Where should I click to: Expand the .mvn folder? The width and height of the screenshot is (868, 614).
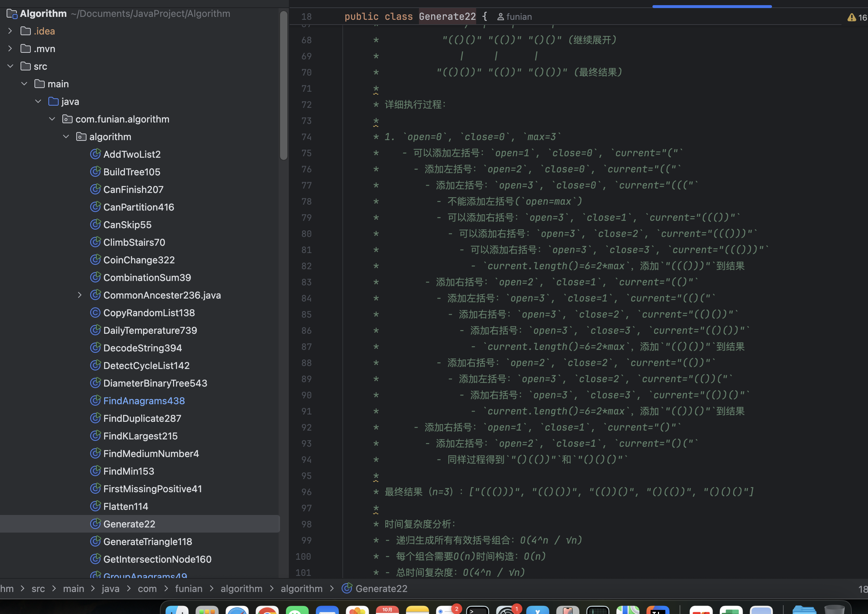pos(10,48)
